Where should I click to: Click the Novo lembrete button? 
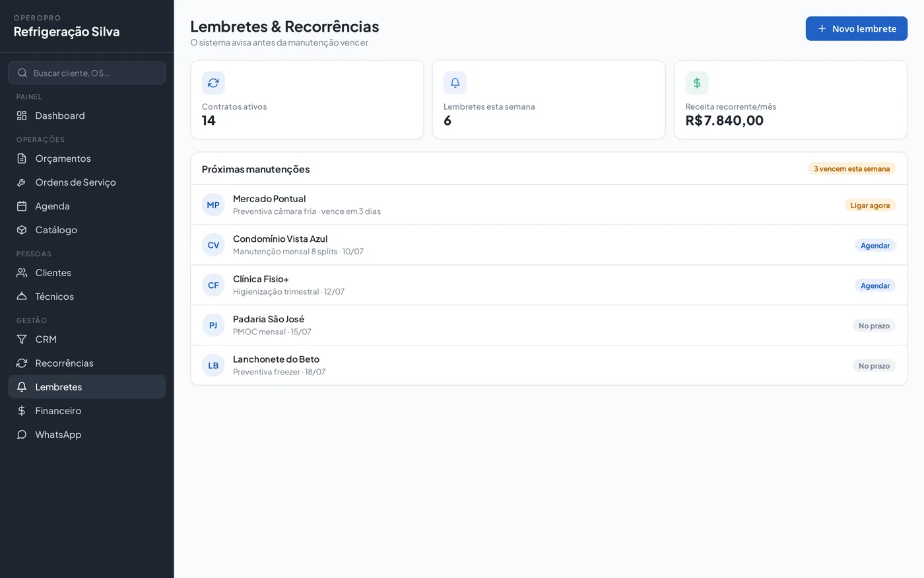coord(856,28)
